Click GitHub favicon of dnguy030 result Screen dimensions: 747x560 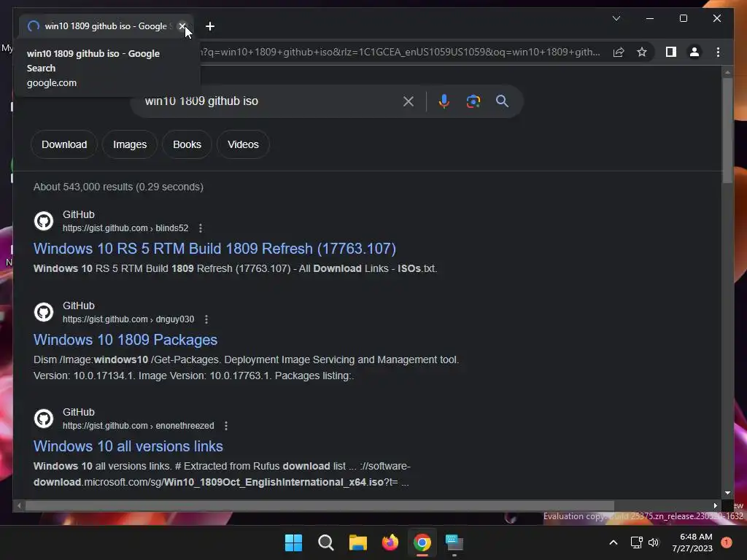(44, 312)
